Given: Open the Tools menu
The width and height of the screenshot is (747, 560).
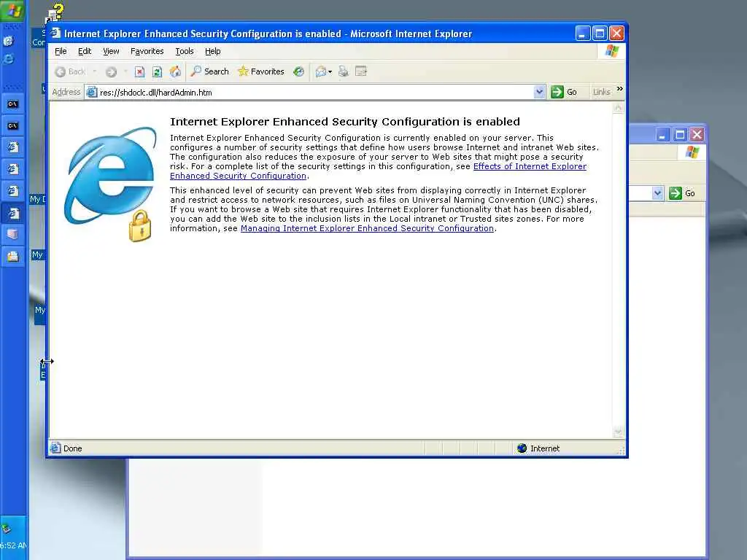Looking at the screenshot, I should pyautogui.click(x=185, y=51).
